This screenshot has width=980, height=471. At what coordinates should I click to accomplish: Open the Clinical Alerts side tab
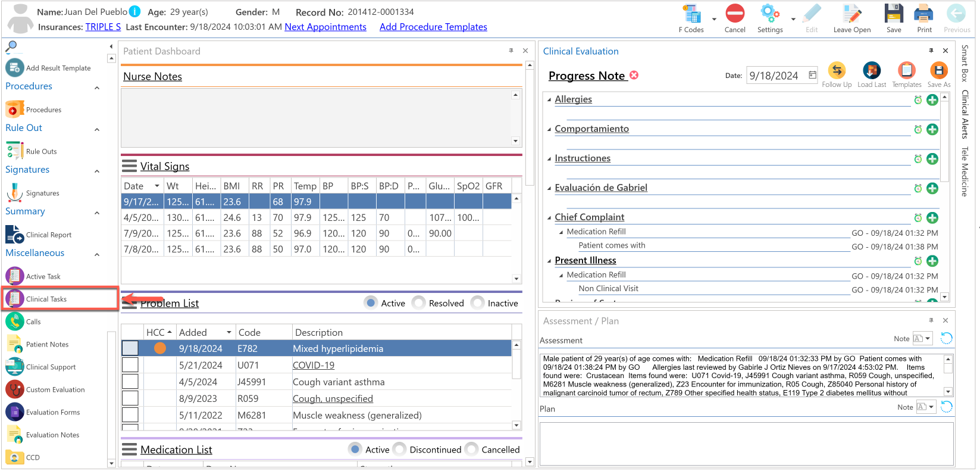pyautogui.click(x=965, y=114)
